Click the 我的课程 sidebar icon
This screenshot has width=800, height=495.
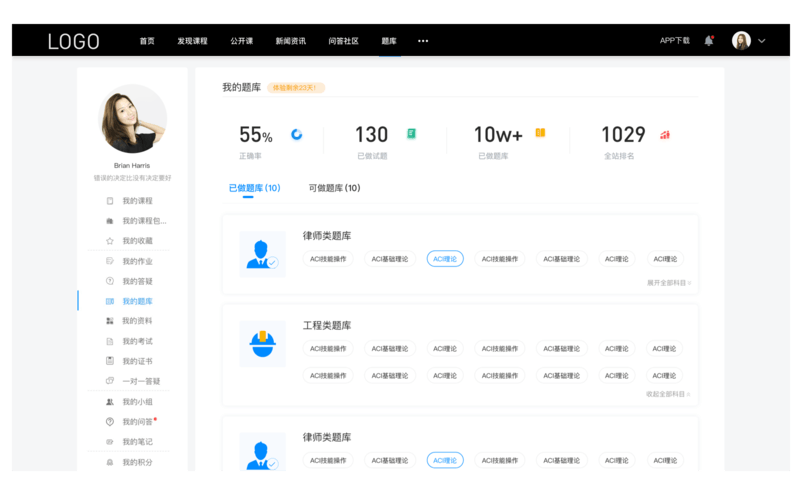[110, 201]
